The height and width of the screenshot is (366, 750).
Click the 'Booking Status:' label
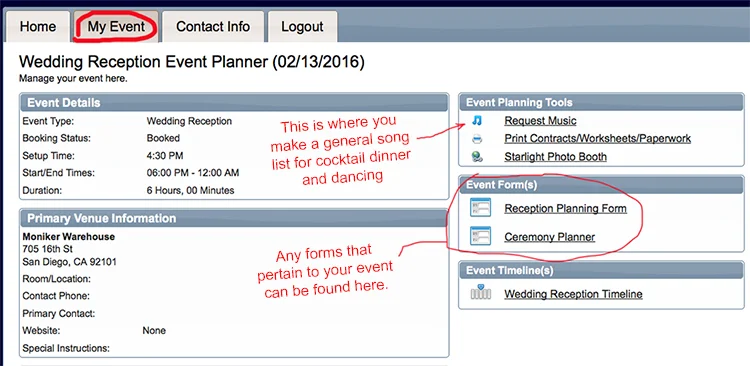point(56,138)
